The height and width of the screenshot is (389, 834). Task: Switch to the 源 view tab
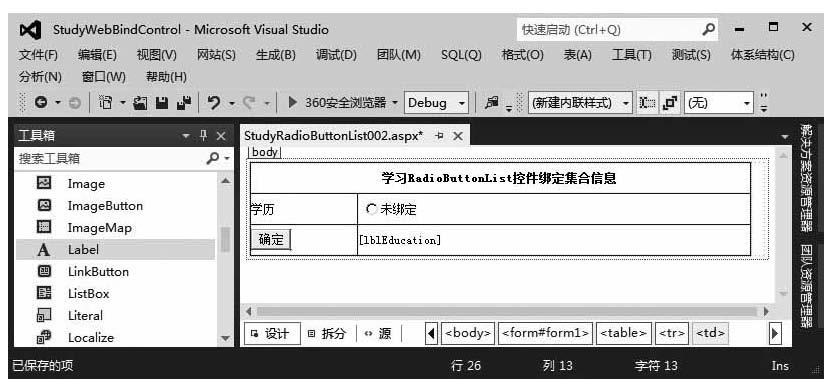(x=379, y=334)
